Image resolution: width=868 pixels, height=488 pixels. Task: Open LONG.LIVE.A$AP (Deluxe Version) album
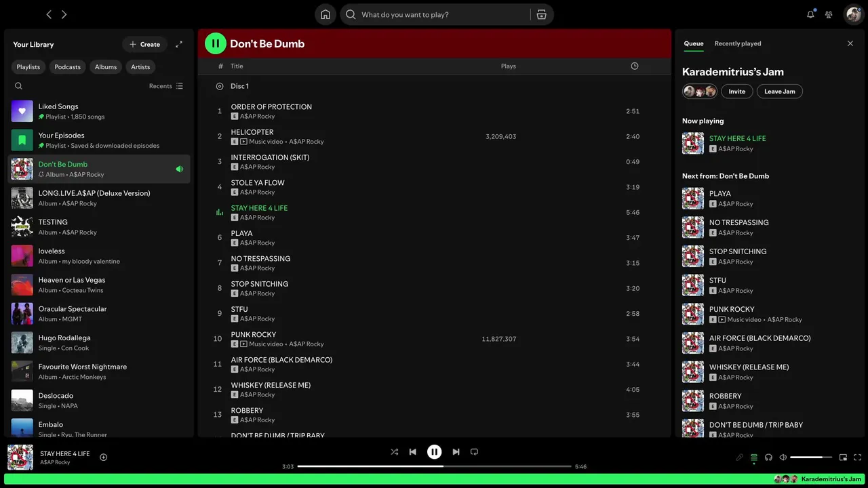pos(99,198)
